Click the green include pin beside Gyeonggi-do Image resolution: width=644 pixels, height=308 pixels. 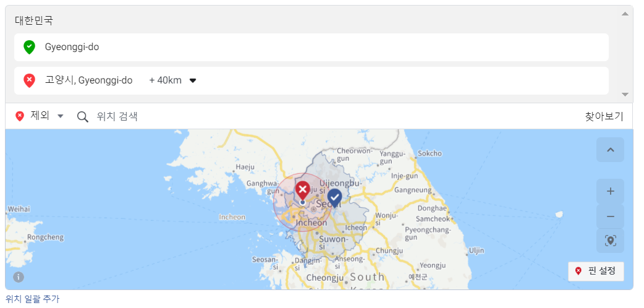click(x=29, y=47)
